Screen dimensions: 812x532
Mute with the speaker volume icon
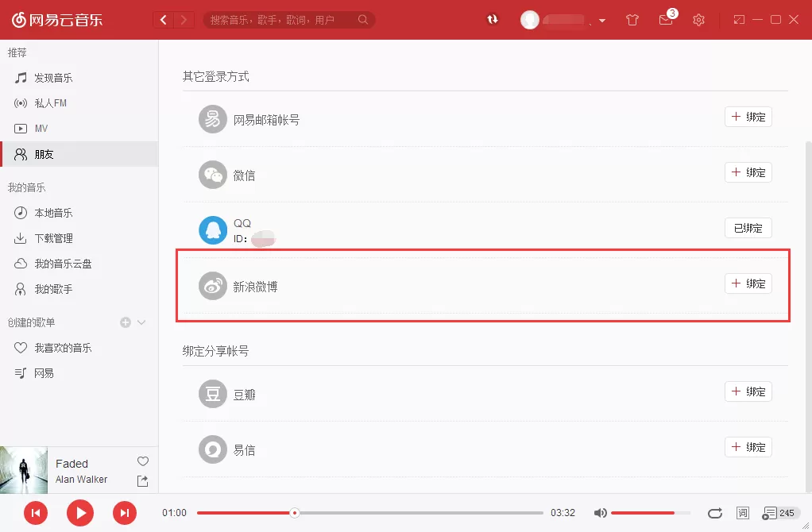[600, 513]
